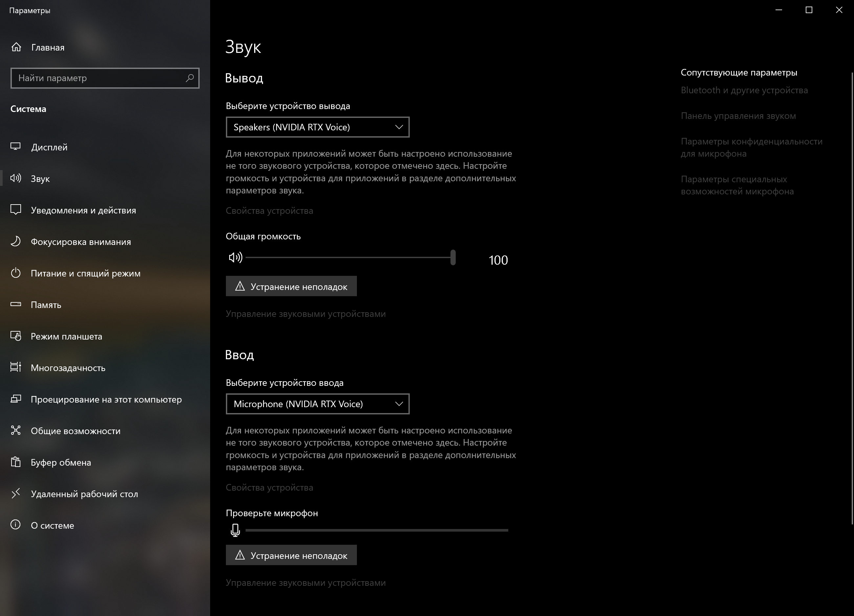
Task: Click the magnifier icon in search box
Action: [x=190, y=78]
